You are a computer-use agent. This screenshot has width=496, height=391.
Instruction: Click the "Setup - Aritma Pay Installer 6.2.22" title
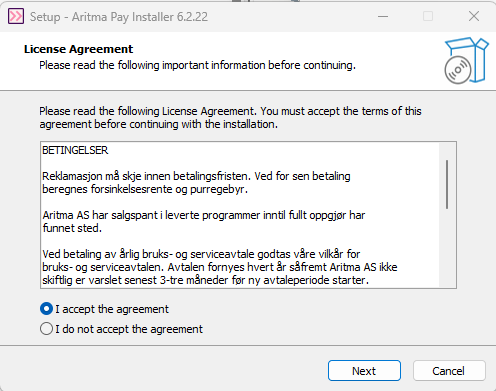pyautogui.click(x=119, y=17)
